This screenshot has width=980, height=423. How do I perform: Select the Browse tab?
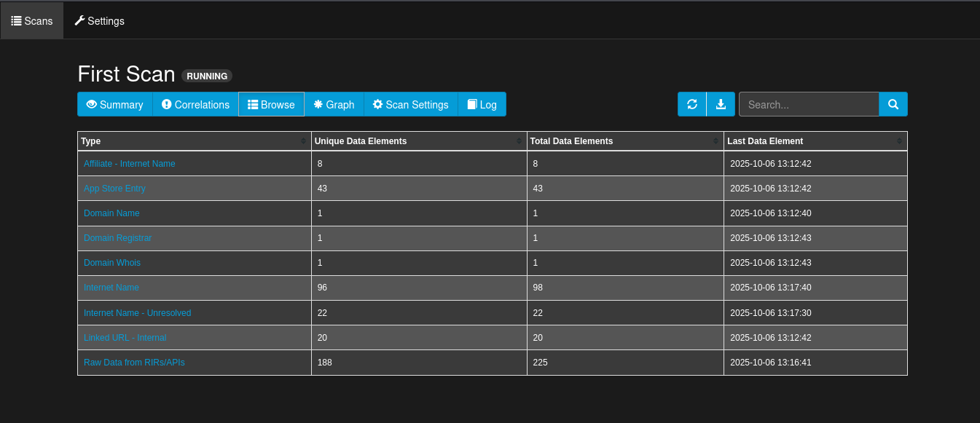[x=271, y=104]
